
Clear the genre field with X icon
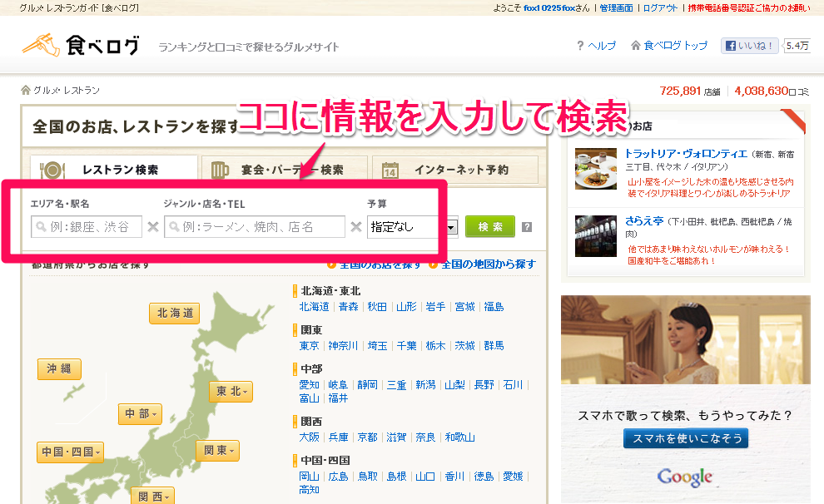coord(356,227)
